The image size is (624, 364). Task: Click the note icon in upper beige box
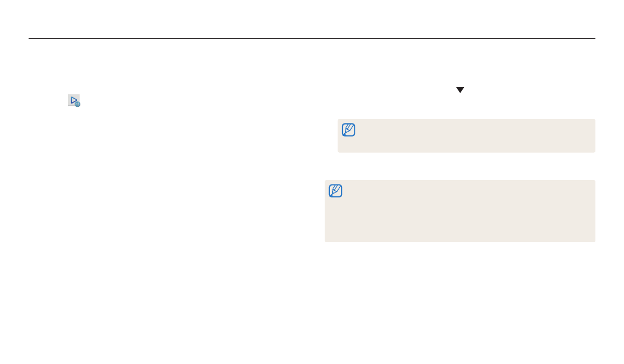point(348,129)
